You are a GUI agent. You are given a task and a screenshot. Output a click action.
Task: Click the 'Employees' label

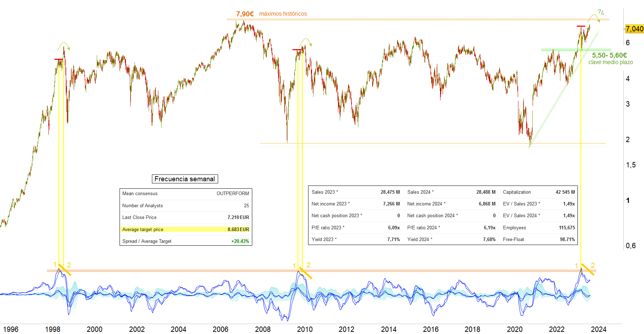click(514, 228)
